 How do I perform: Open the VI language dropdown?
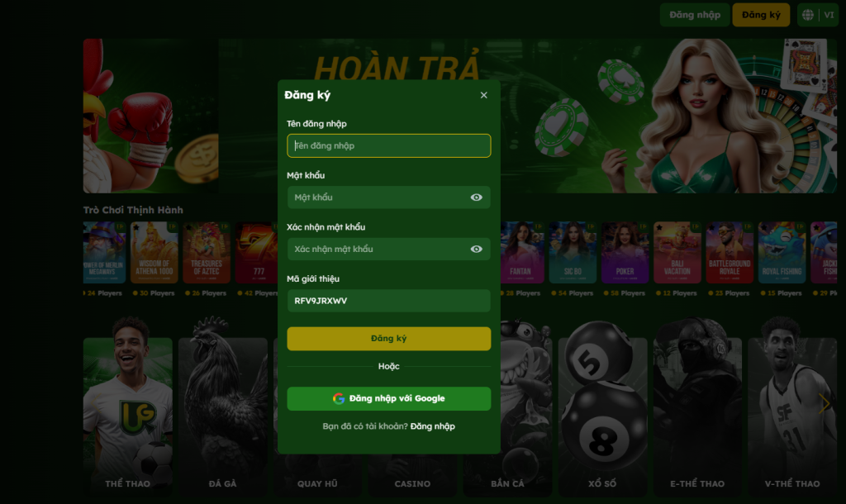[829, 15]
